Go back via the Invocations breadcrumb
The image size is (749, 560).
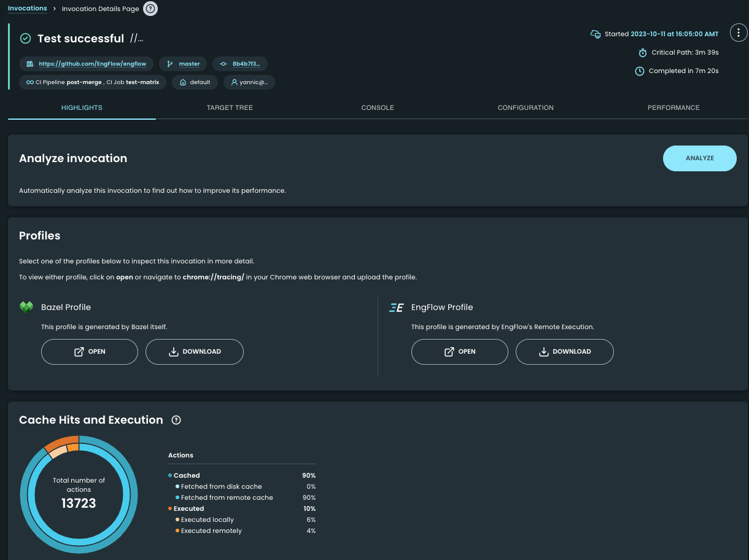[x=28, y=9]
